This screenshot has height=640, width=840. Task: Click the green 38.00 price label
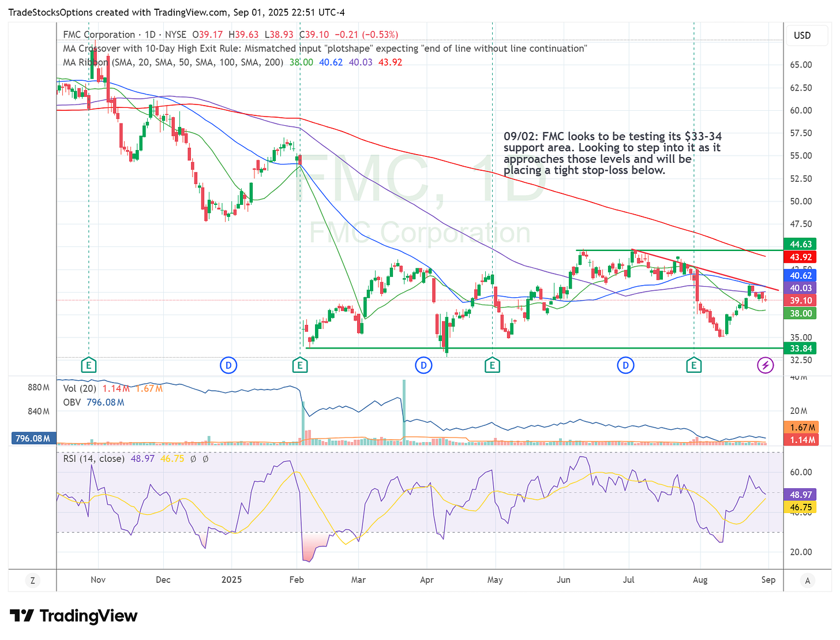click(800, 313)
